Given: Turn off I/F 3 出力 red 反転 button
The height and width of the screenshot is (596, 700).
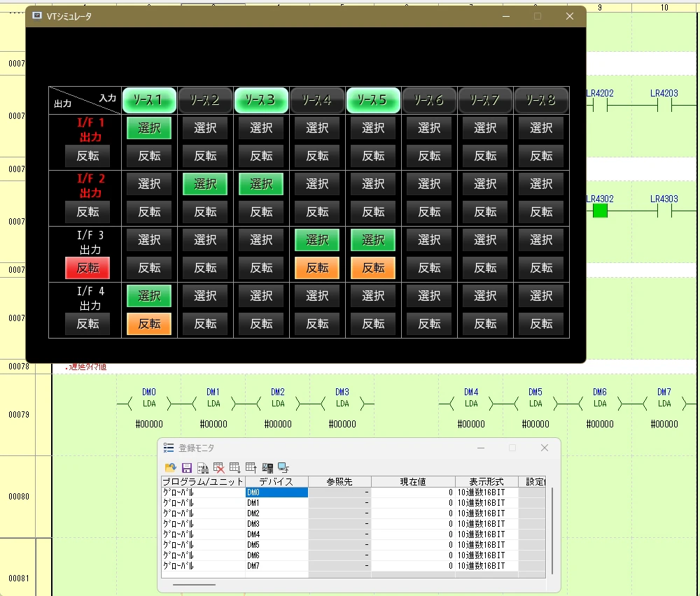Looking at the screenshot, I should (87, 268).
